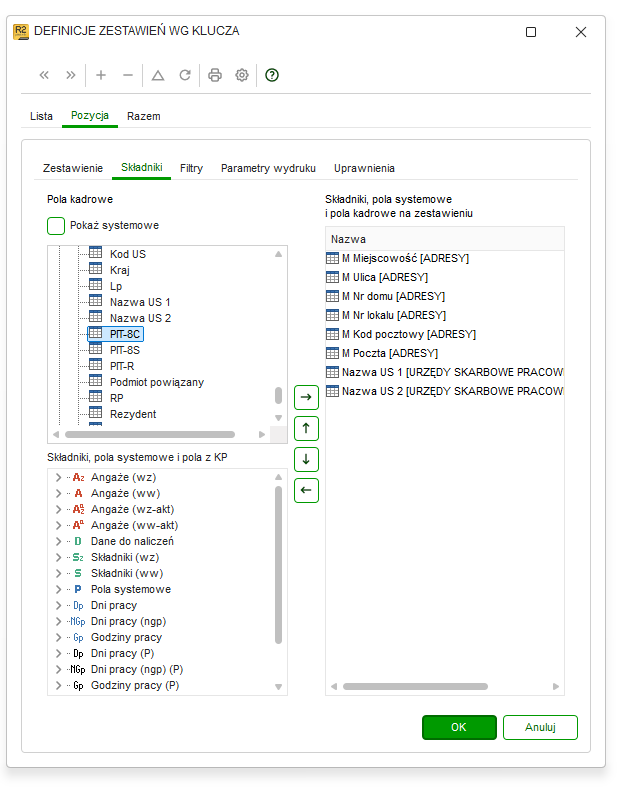Open the Zestawienie subtab
The image size is (627, 791).
tap(73, 168)
